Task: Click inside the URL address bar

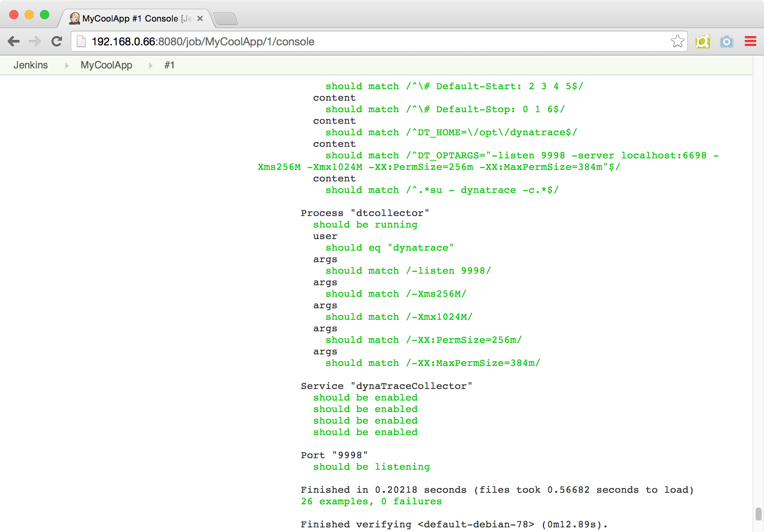Action: tap(346, 41)
